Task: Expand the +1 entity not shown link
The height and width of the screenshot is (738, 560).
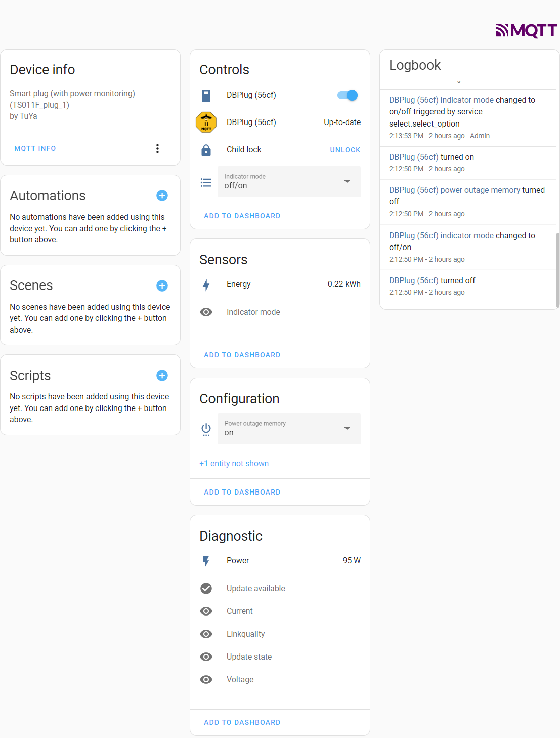Action: click(x=234, y=463)
